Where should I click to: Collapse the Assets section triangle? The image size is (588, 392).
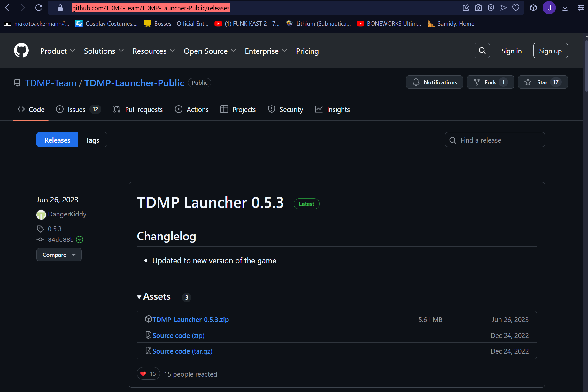coord(139,297)
